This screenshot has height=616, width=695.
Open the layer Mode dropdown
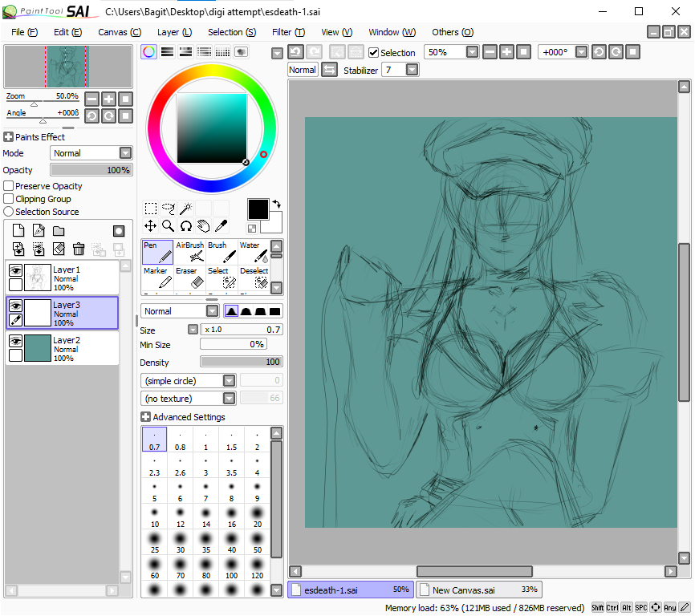tap(126, 153)
